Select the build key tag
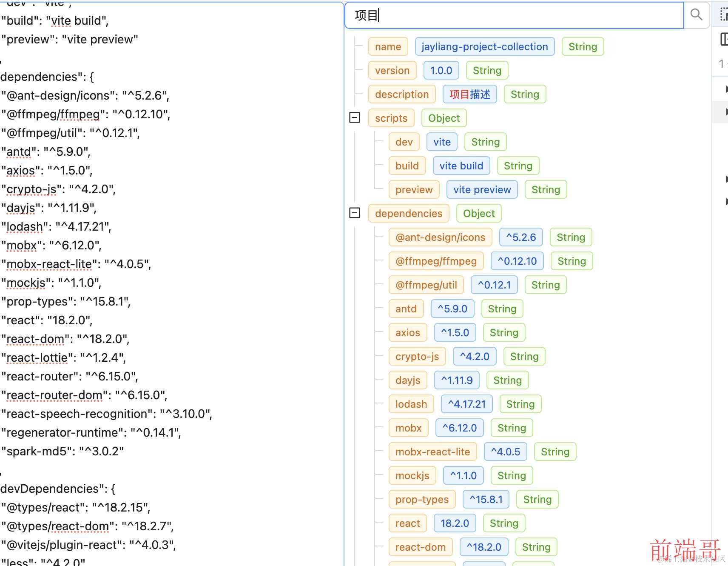This screenshot has height=566, width=728. (x=407, y=166)
